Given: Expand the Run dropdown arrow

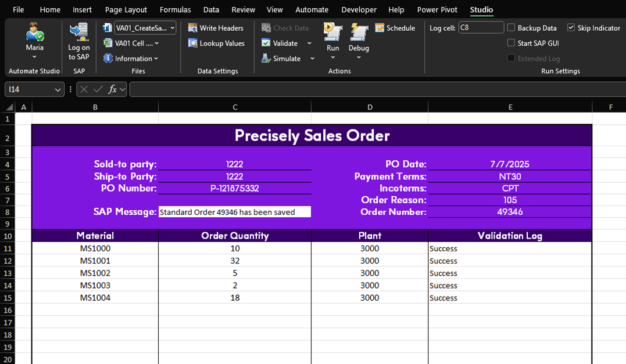Looking at the screenshot, I should pyautogui.click(x=333, y=57).
